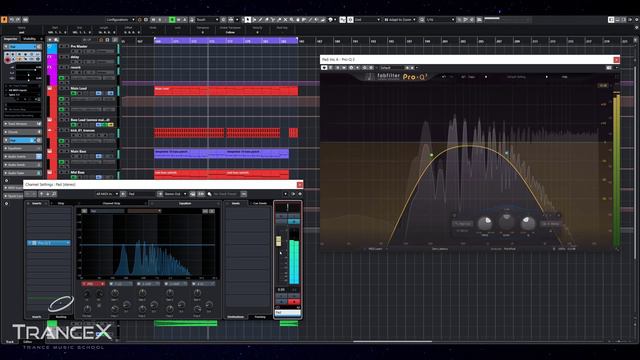Click the Frequency knob in Pro-Q 3 band controls
The width and height of the screenshot is (640, 360).
(x=485, y=223)
